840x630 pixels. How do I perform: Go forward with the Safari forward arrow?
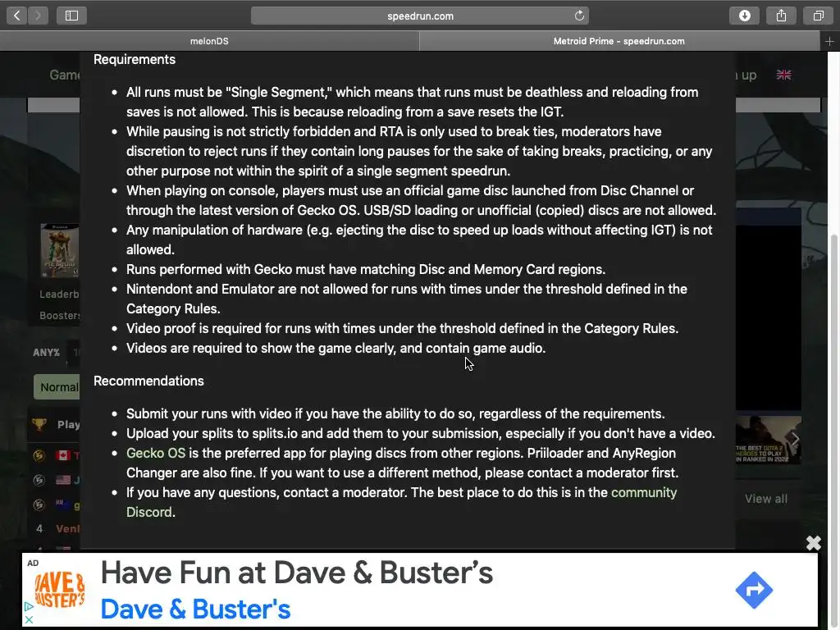(x=38, y=16)
